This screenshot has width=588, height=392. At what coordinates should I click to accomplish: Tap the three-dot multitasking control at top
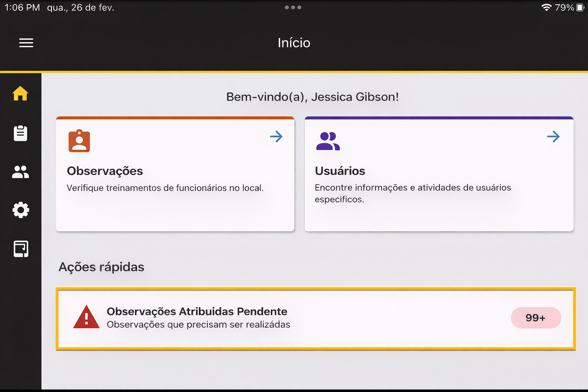[x=293, y=7]
